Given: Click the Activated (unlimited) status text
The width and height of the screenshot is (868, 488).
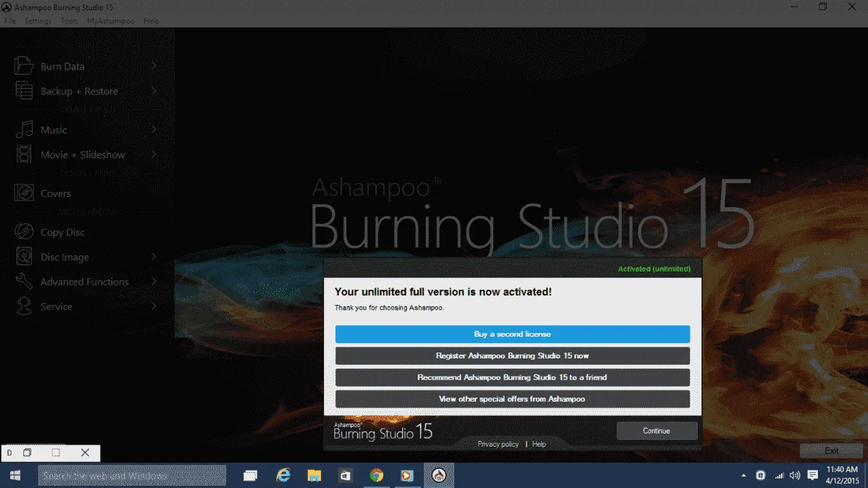Looking at the screenshot, I should click(x=654, y=269).
